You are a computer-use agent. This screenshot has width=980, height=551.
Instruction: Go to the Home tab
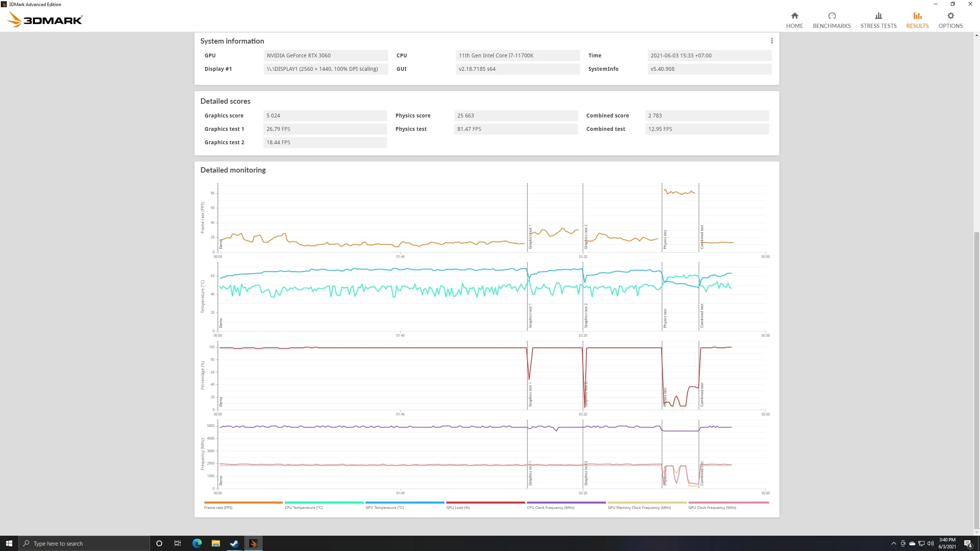(x=794, y=20)
